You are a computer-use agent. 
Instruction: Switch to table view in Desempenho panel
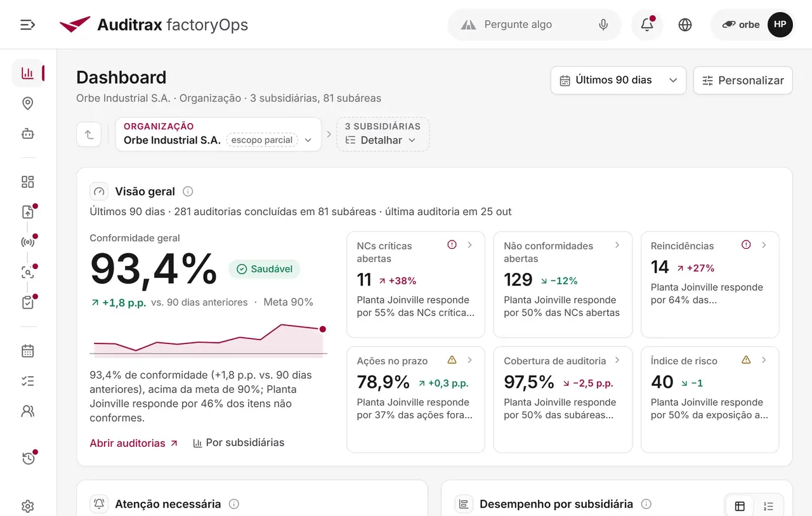click(740, 506)
